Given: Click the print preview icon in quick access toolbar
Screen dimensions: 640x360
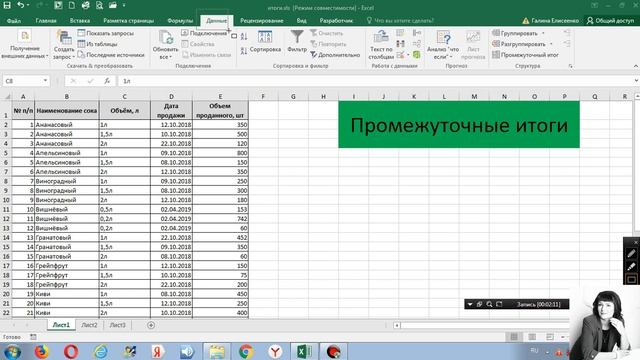Looking at the screenshot, I should coord(99,5).
